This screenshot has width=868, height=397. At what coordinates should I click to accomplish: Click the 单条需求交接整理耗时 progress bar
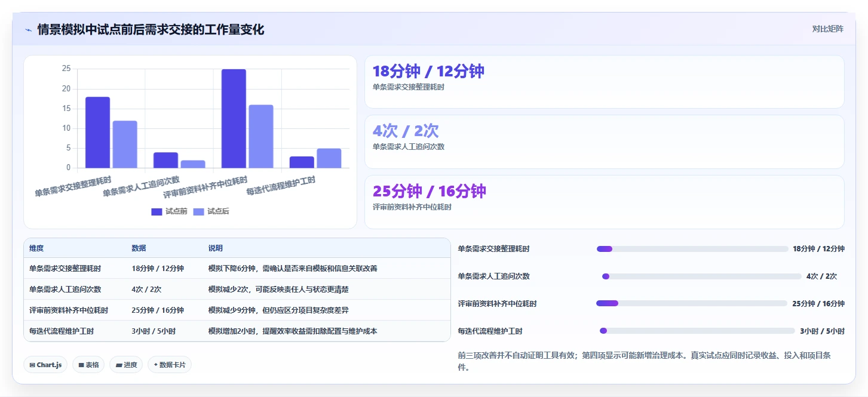pos(692,249)
